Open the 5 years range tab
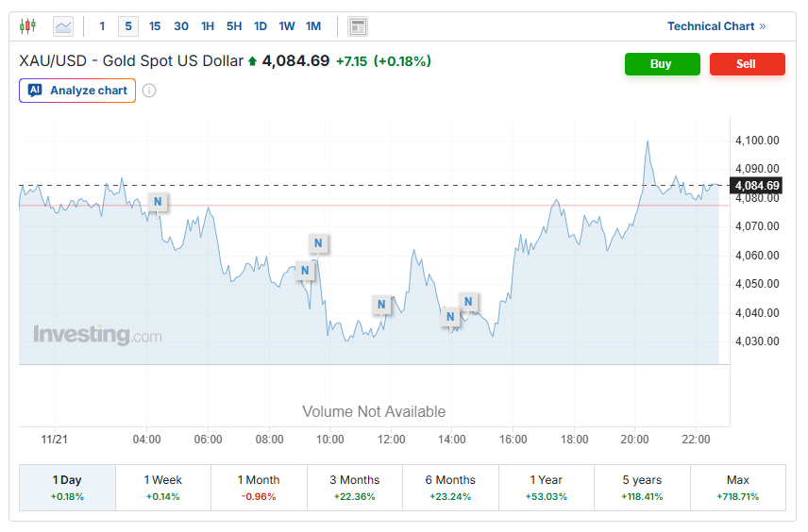The height and width of the screenshot is (532, 808). [x=642, y=487]
